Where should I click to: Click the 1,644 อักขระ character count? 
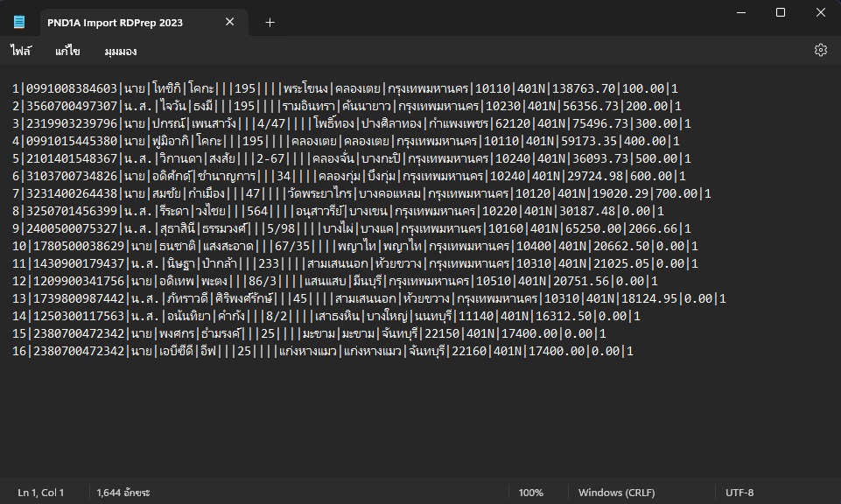[123, 493]
